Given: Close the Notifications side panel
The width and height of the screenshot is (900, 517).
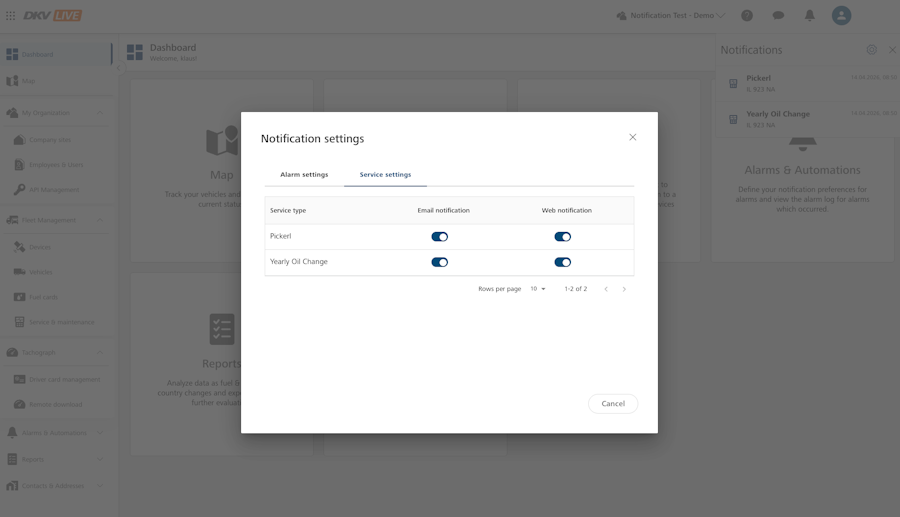Looking at the screenshot, I should click(892, 50).
